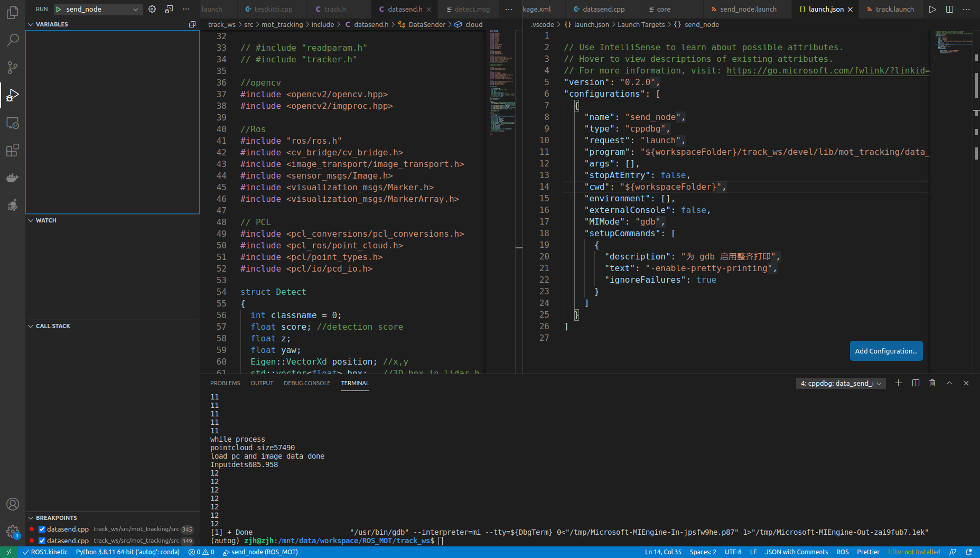Screen dimensions: 980x558
Task: Kill the terminal with trash icon
Action: 932,383
